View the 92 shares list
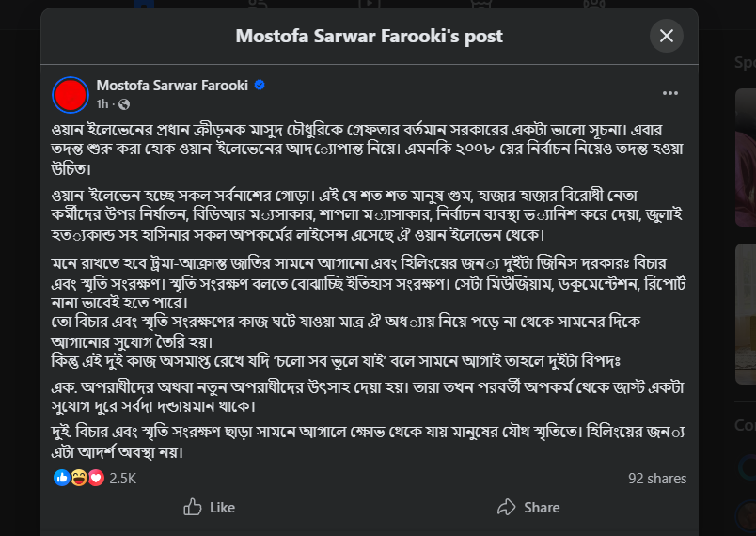This screenshot has width=756, height=536. [657, 478]
